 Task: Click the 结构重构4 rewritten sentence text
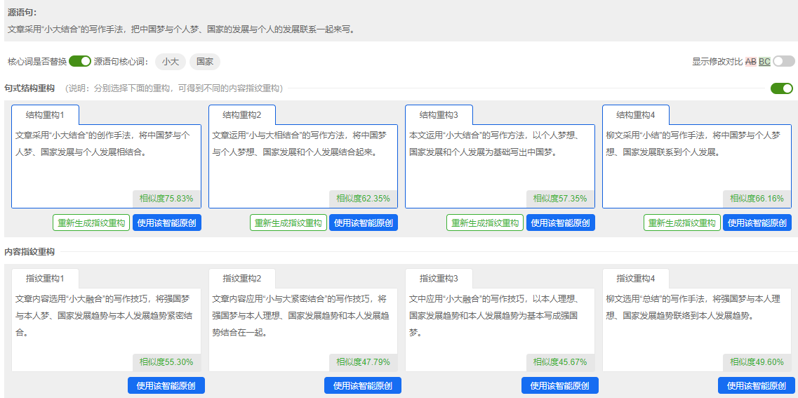693,144
